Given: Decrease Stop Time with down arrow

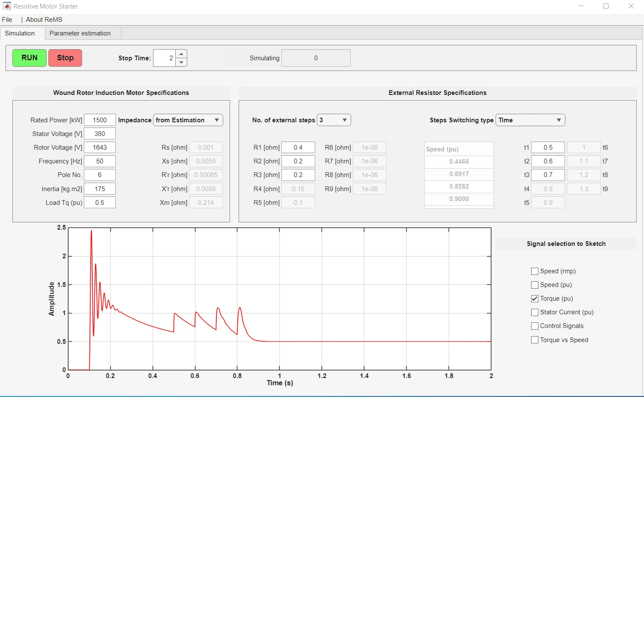Looking at the screenshot, I should (x=182, y=62).
